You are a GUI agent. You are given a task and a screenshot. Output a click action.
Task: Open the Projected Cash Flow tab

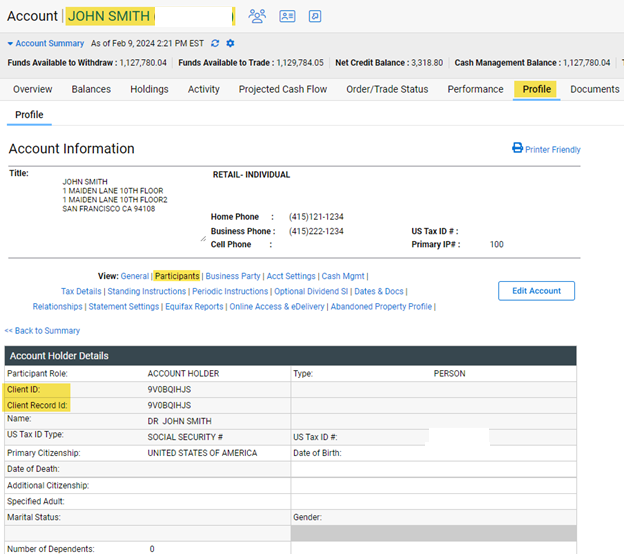[x=282, y=89]
